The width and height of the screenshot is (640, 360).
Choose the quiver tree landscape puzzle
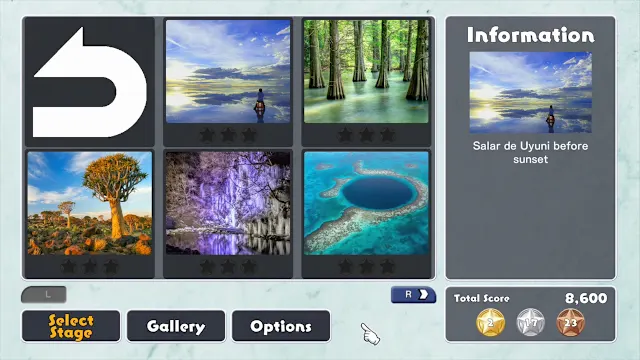[89, 203]
